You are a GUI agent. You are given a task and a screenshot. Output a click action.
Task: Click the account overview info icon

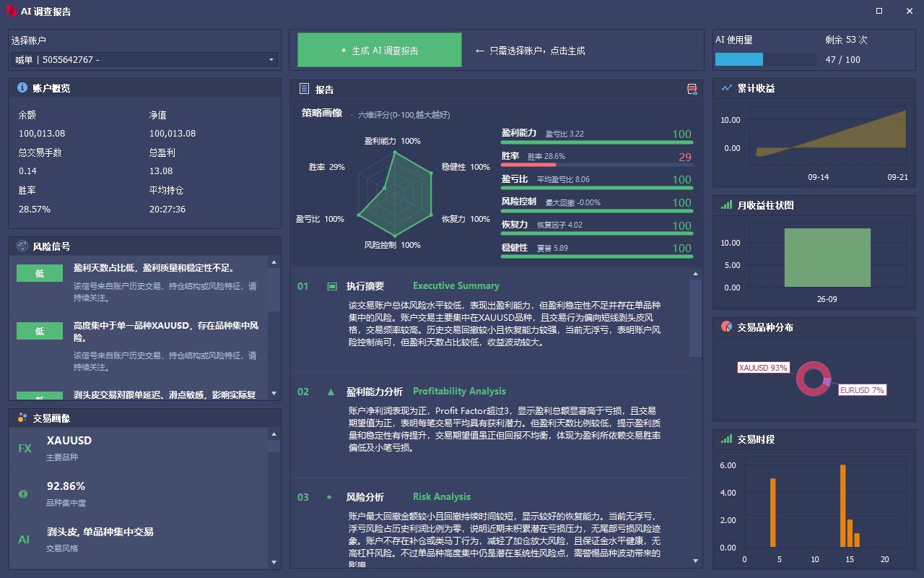click(22, 87)
